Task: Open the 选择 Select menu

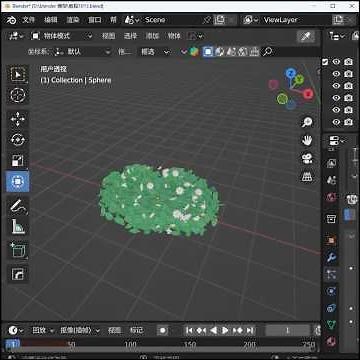Action: [x=130, y=36]
